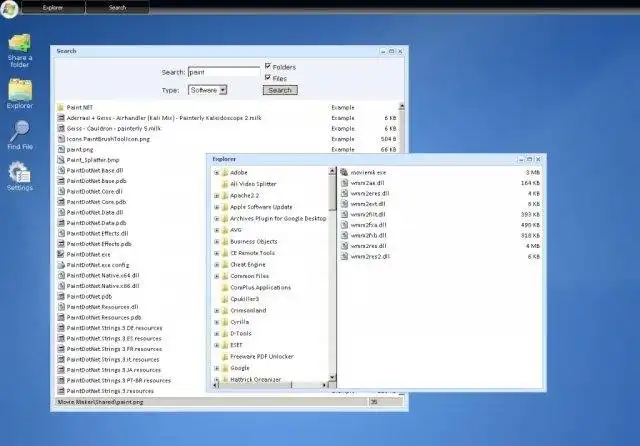640x446 pixels.
Task: Expand Archives Plugin for Google Desktop
Action: pyautogui.click(x=217, y=219)
